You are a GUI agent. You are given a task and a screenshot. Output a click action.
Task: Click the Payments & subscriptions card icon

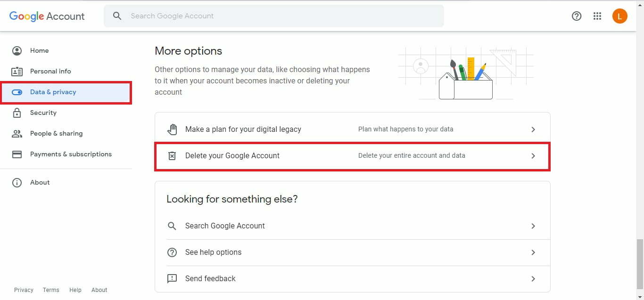pos(17,154)
